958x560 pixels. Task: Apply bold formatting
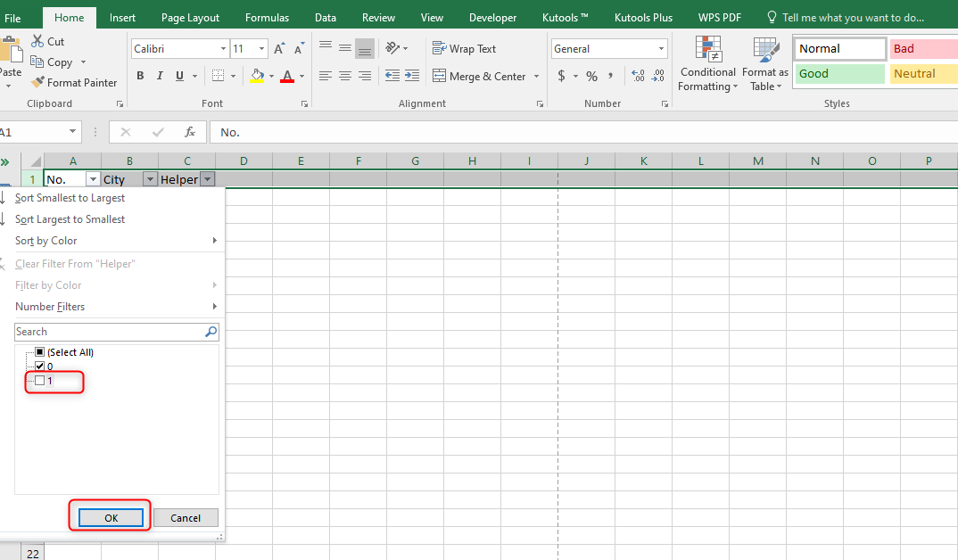click(x=140, y=76)
